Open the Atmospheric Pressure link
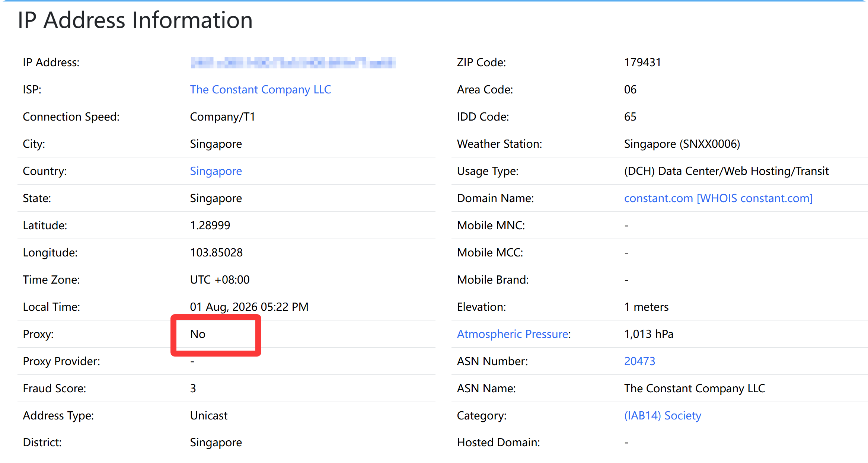This screenshot has height=463, width=868. pyautogui.click(x=513, y=334)
